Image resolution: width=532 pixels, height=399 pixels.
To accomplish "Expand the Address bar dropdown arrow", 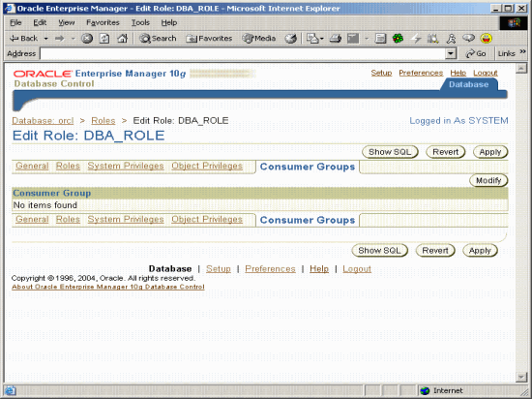I will [450, 53].
